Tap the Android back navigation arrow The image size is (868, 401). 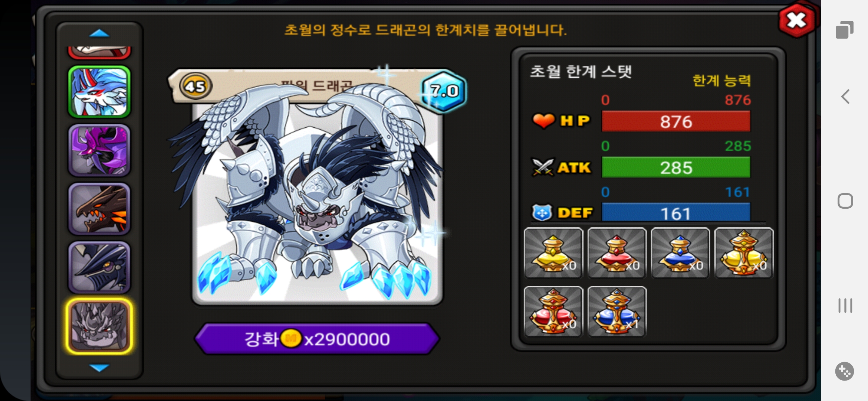(x=845, y=97)
